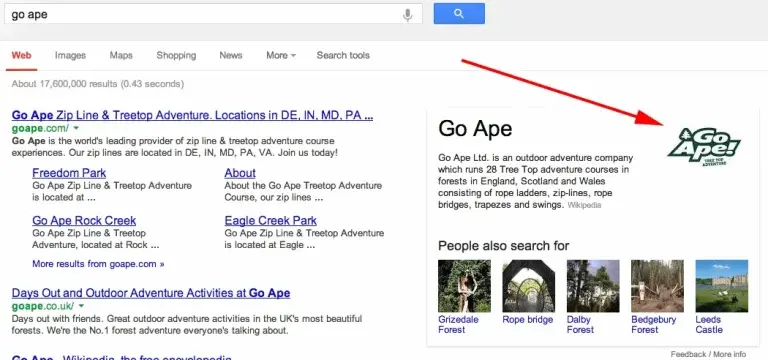Expand the More dropdown menu
The height and width of the screenshot is (360, 768).
pyautogui.click(x=281, y=55)
